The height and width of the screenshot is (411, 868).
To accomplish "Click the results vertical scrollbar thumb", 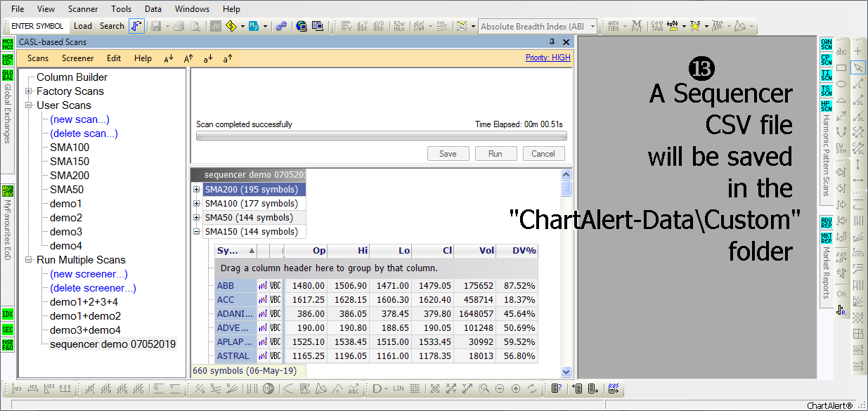I will (x=566, y=189).
